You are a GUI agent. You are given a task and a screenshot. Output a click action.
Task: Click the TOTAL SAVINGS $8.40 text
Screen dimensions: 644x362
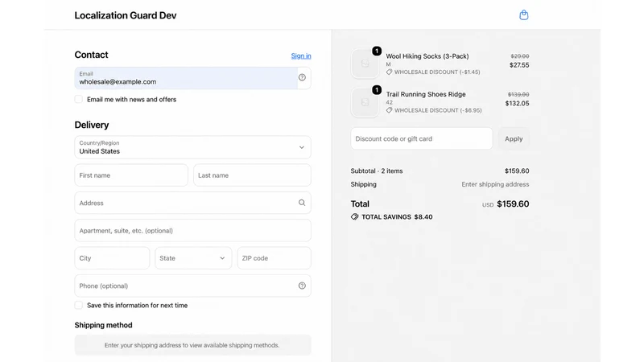(x=397, y=216)
